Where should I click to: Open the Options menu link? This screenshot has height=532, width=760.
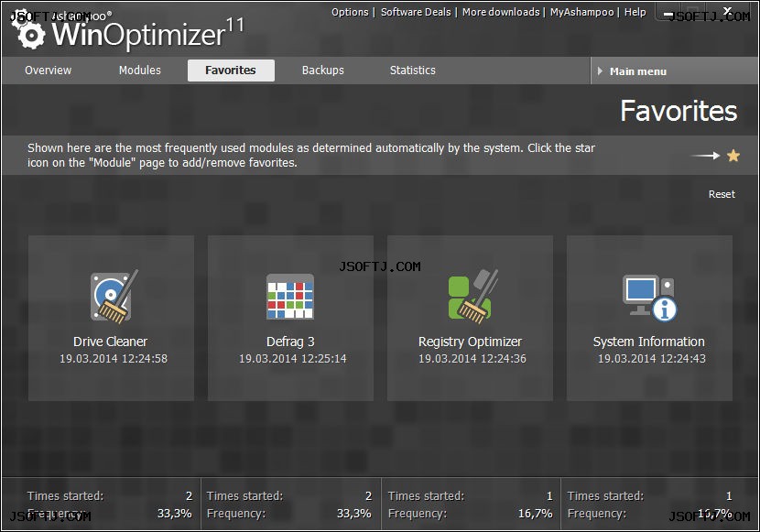coord(350,12)
